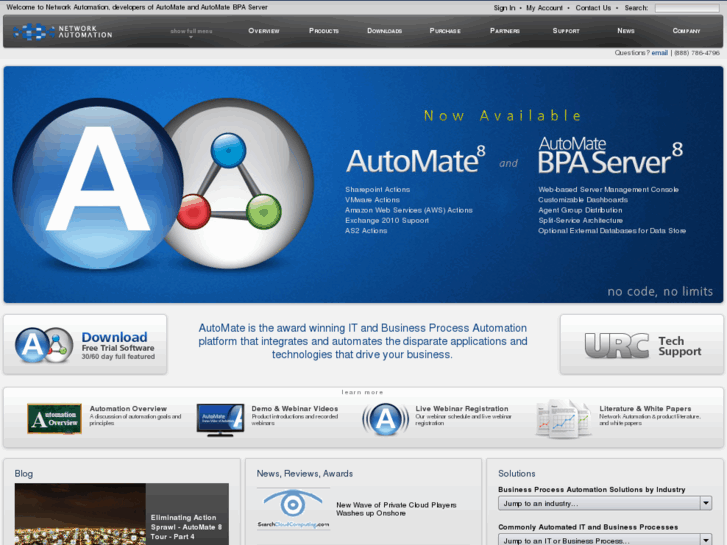The width and height of the screenshot is (727, 545).
Task: Open the Demo & Webinar Videos link
Action: coord(294,409)
